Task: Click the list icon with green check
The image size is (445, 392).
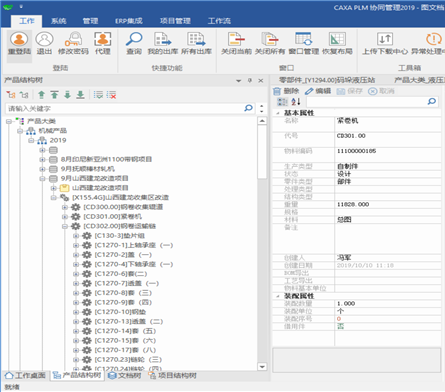Action: [x=98, y=95]
